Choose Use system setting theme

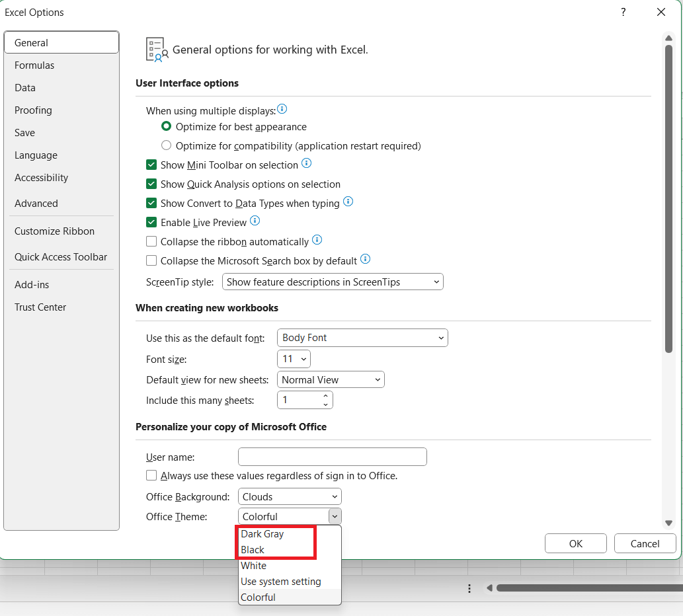290,582
